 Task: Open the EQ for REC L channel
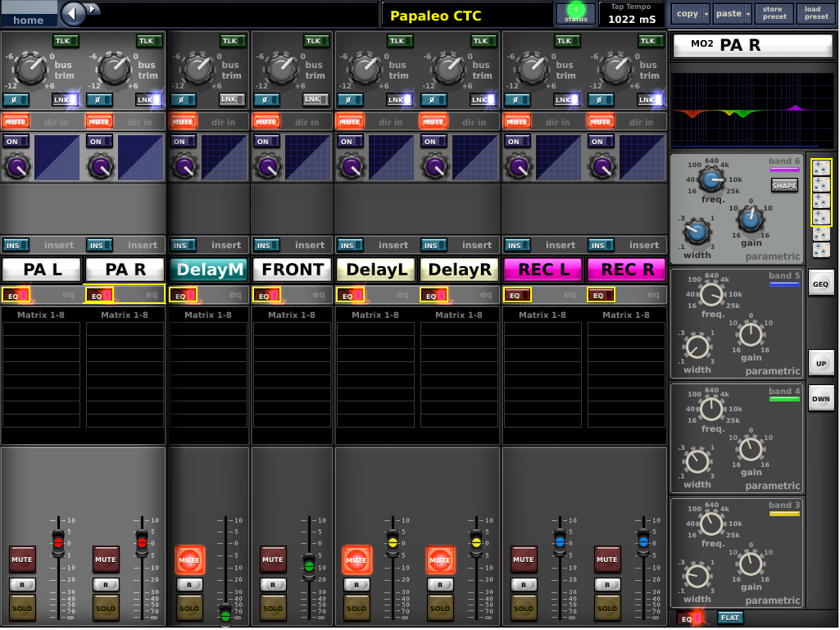(517, 296)
